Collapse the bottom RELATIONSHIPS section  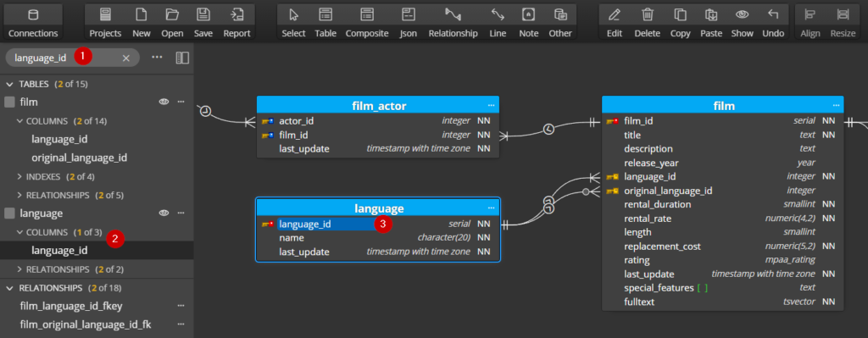pos(8,288)
